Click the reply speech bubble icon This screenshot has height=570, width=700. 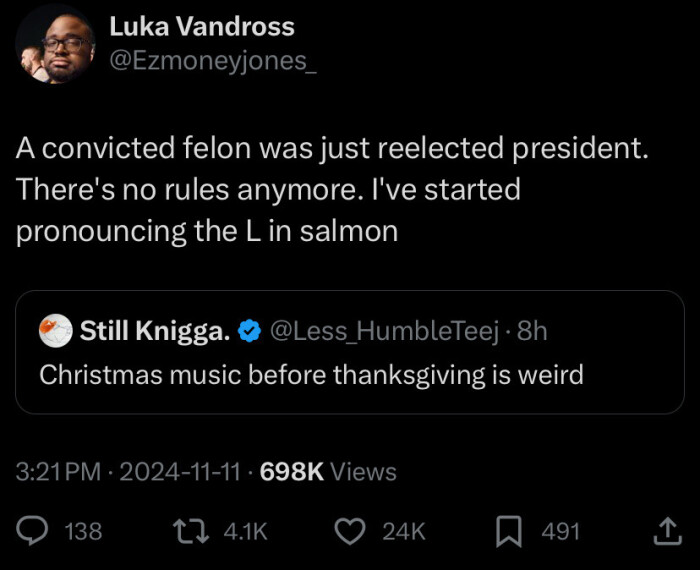[37, 531]
